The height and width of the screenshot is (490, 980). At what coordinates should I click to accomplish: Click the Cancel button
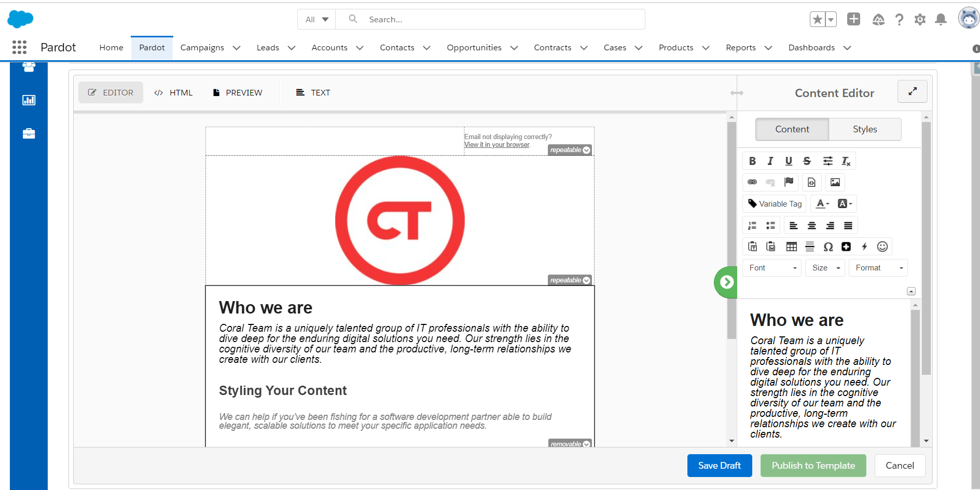pyautogui.click(x=900, y=466)
